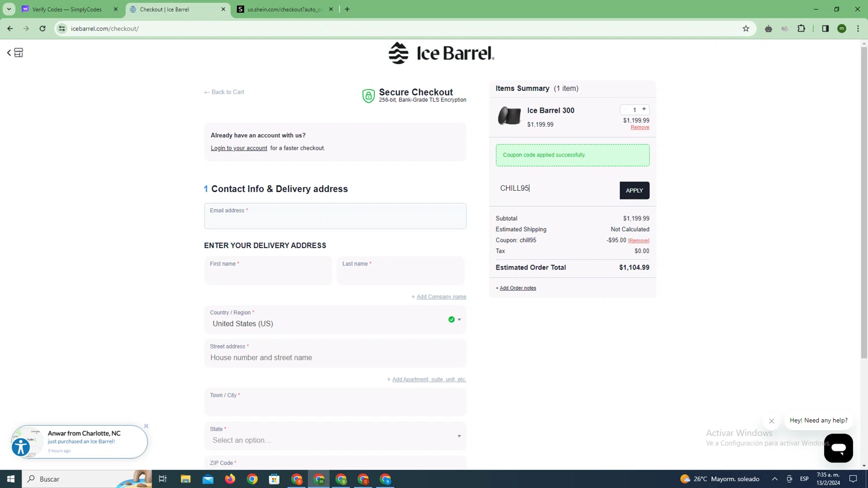Close the us.shein.com tab
Screen dimensions: 868x488
331,9
